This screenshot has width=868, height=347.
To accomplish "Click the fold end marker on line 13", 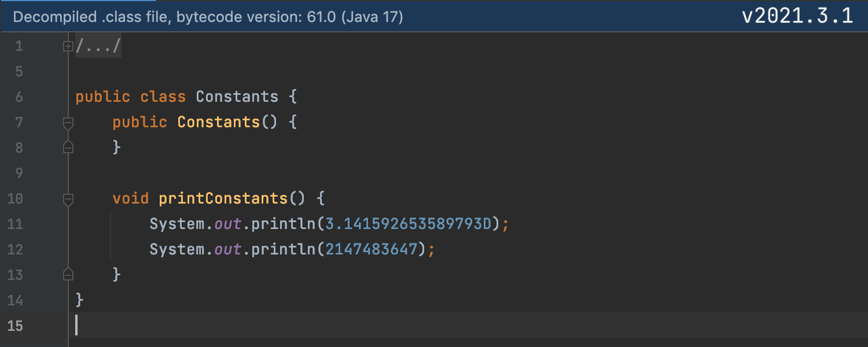I will point(68,274).
